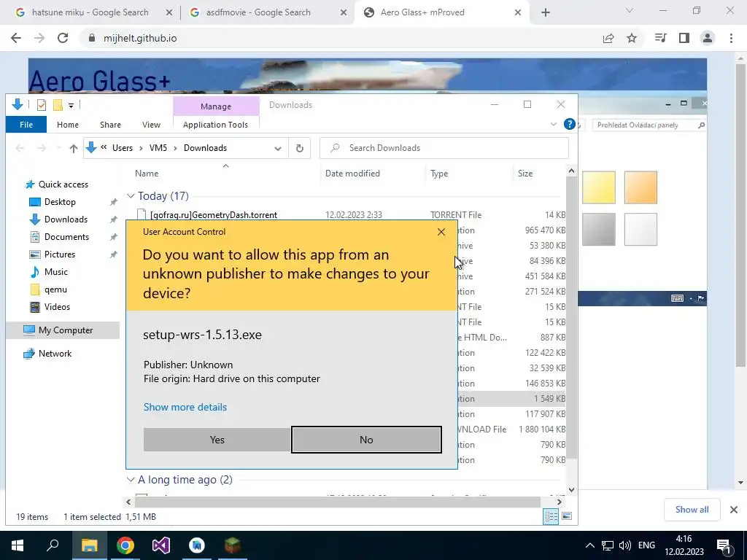Reload the page in Chrome
Image resolution: width=747 pixels, height=560 pixels.
63,38
